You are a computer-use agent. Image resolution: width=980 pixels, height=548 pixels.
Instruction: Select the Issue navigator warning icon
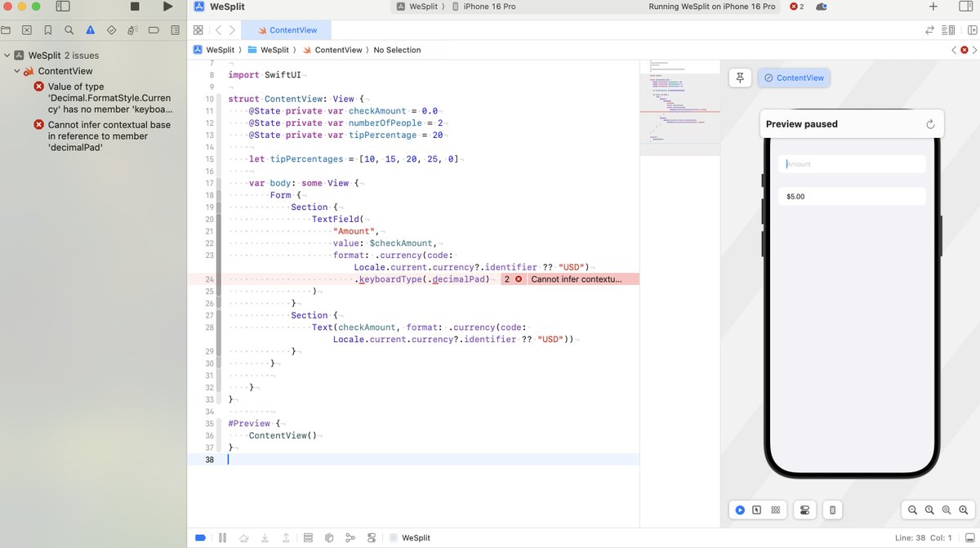(x=91, y=30)
